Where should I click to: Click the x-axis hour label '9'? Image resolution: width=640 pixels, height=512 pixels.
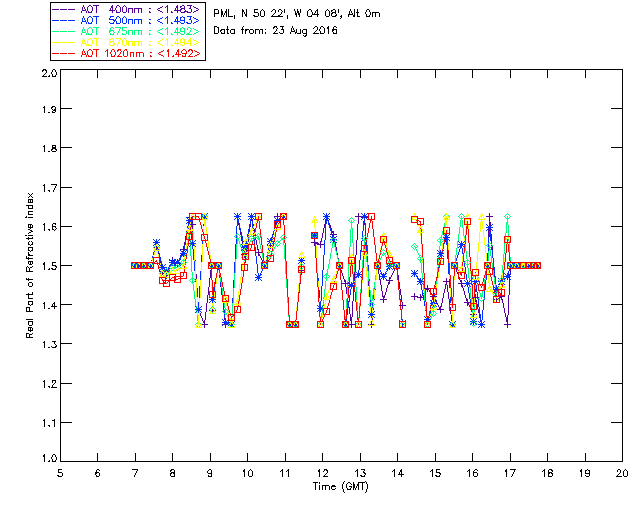[x=210, y=473]
